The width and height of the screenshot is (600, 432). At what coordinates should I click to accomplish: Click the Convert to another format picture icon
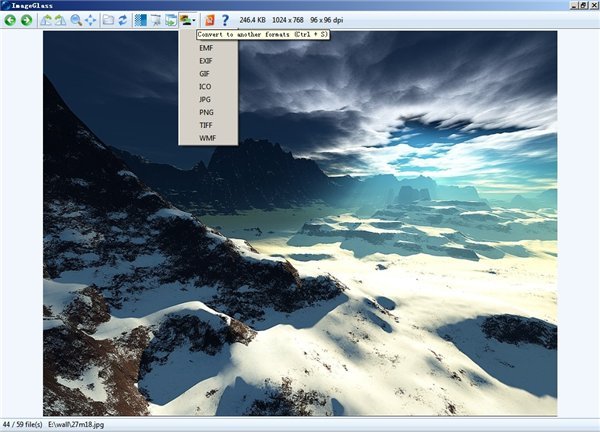click(186, 20)
